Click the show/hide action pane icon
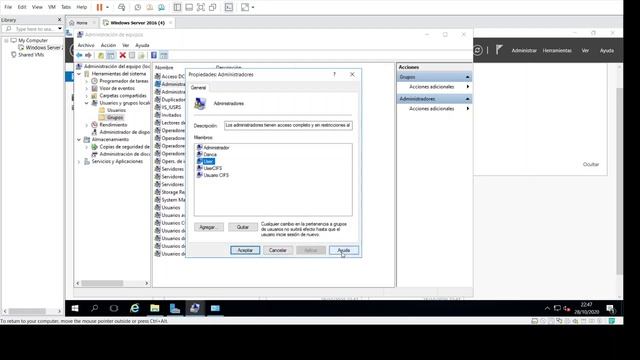Image resolution: width=640 pixels, height=360 pixels. pos(164,55)
